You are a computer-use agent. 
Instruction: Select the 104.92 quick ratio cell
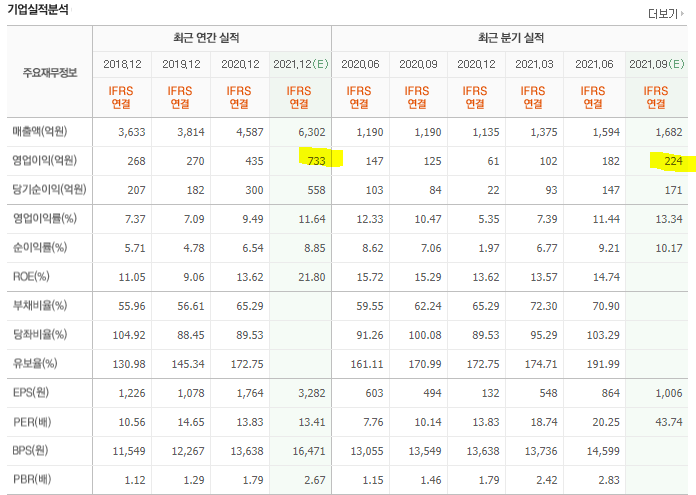tap(129, 335)
